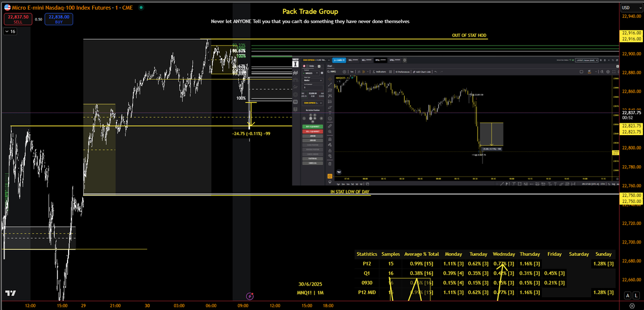The width and height of the screenshot is (644, 310).
Task: Click the TradingView logo at bottom left
Action: tap(10, 293)
